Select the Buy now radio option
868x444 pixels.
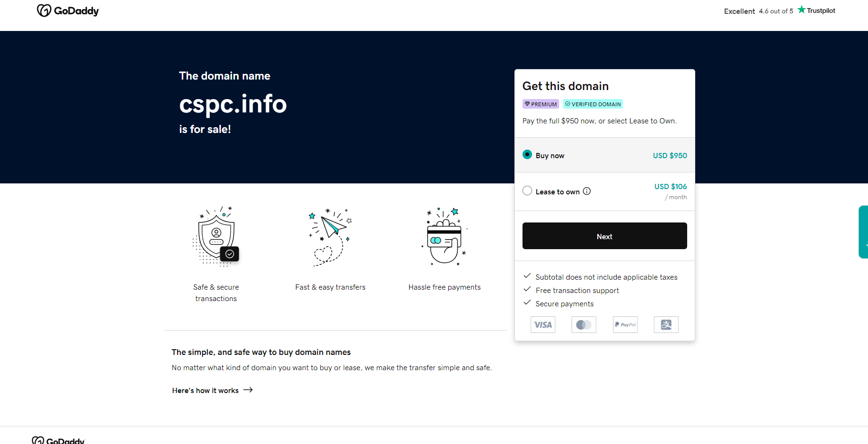pyautogui.click(x=527, y=155)
